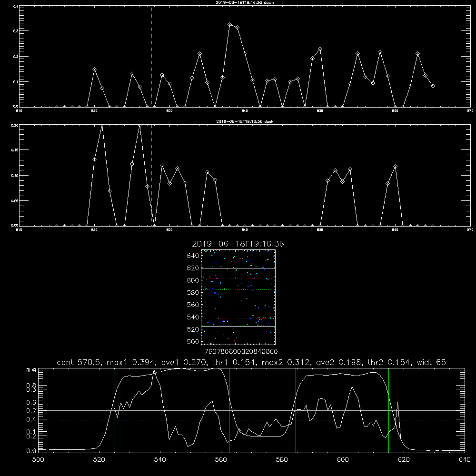Click the "0.6" y-axis label of the bottom plot

click(31, 402)
